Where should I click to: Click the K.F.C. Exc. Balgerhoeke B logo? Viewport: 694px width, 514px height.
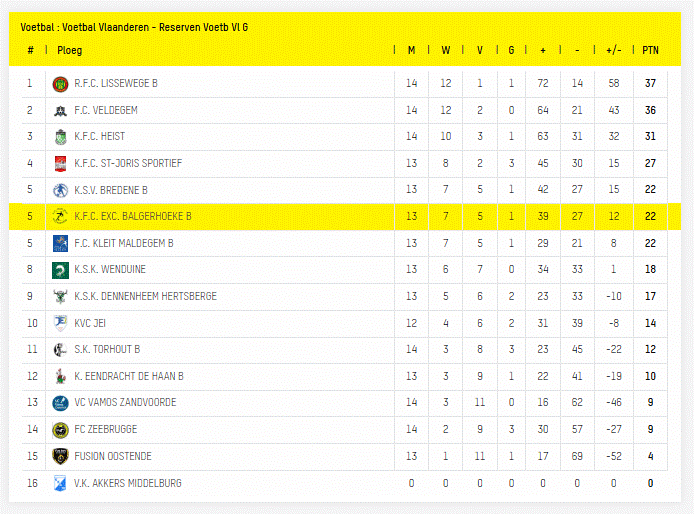[60, 216]
